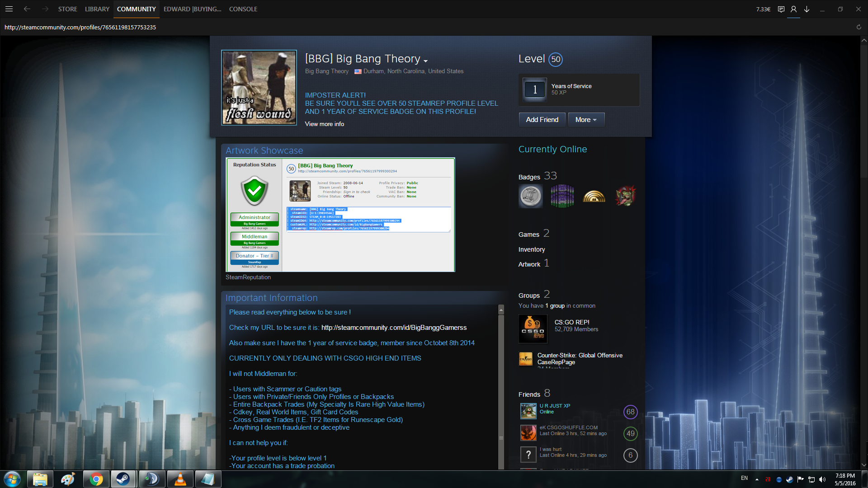Viewport: 868px width, 488px height.
Task: Open VLC player from taskbar
Action: pos(180,479)
